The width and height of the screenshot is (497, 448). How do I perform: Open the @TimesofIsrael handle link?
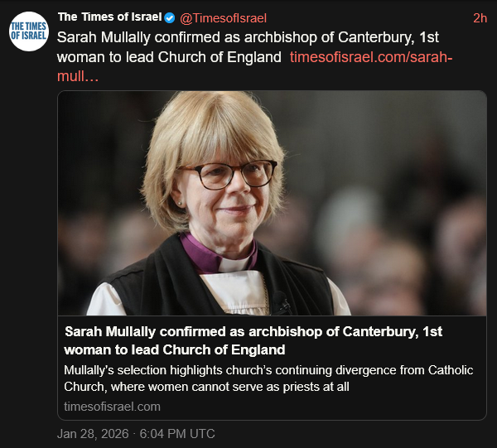(x=224, y=18)
